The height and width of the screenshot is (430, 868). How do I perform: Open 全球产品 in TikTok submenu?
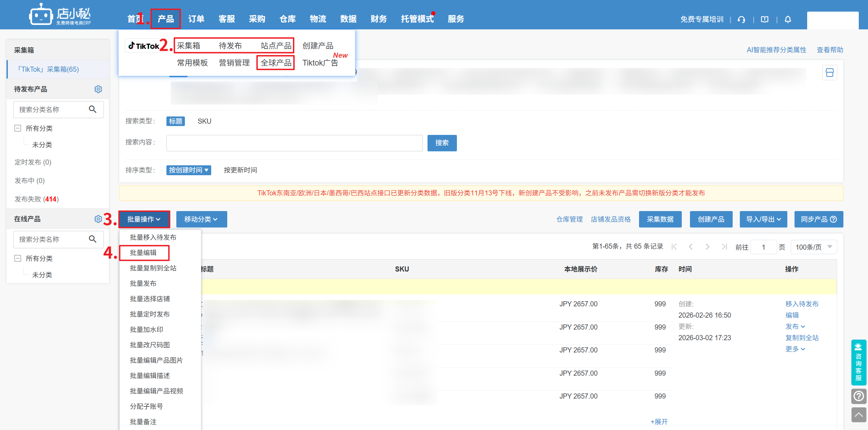click(x=275, y=63)
